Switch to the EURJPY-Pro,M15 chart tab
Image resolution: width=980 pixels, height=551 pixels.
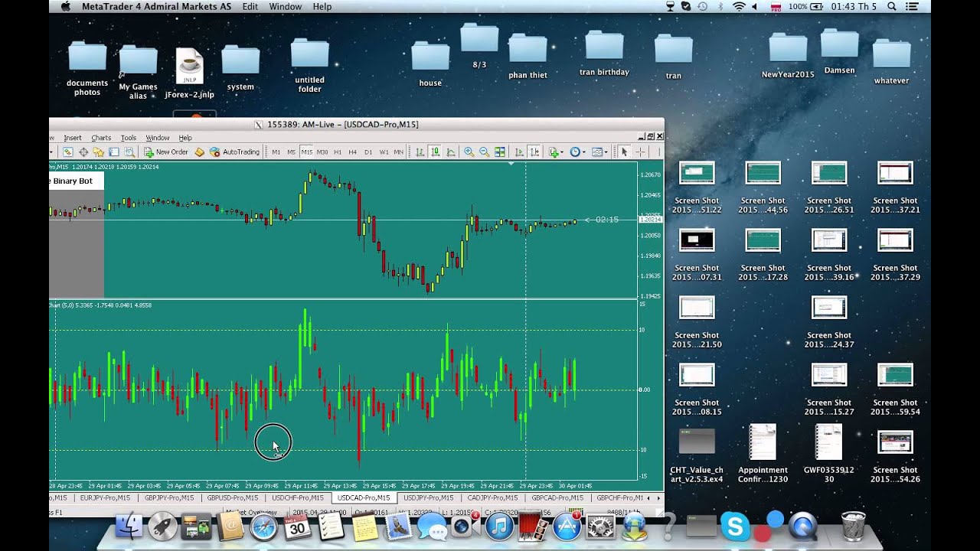(x=106, y=497)
